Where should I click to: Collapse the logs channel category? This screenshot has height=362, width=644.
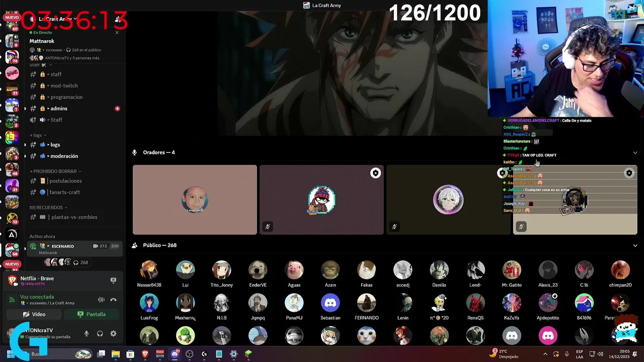[38, 135]
